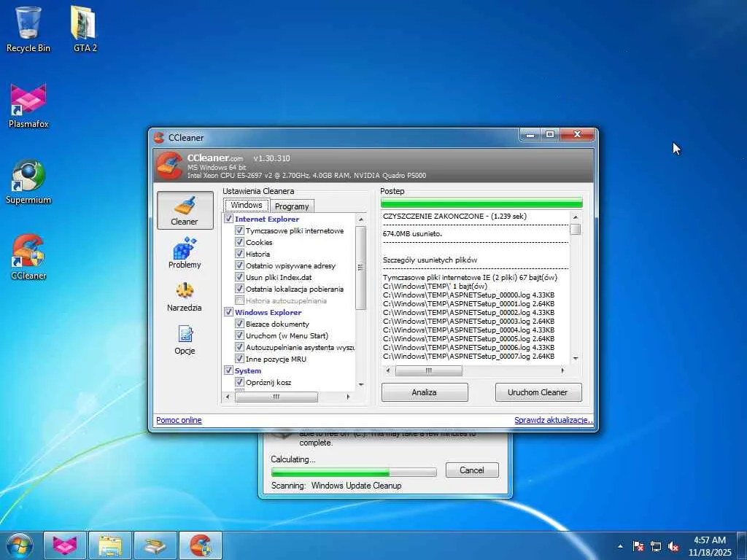Click settings list scroll-down arrow
The width and height of the screenshot is (747, 560).
tap(360, 384)
